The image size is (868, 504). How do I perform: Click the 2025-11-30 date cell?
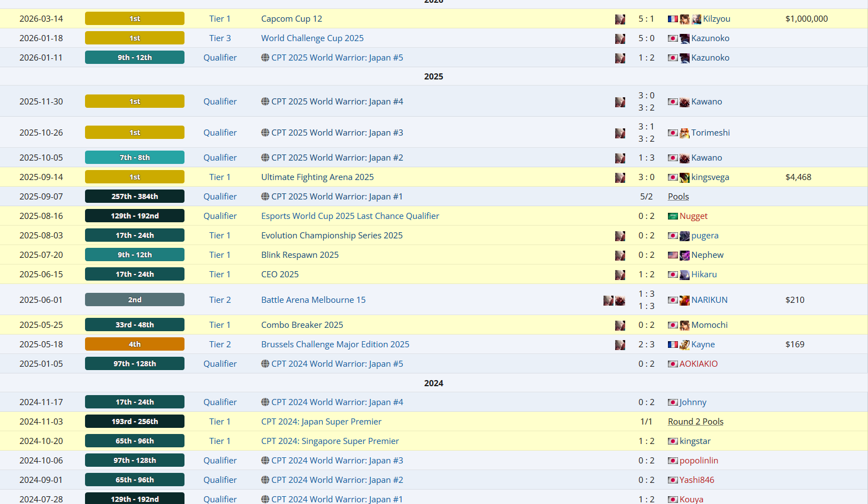click(x=41, y=102)
